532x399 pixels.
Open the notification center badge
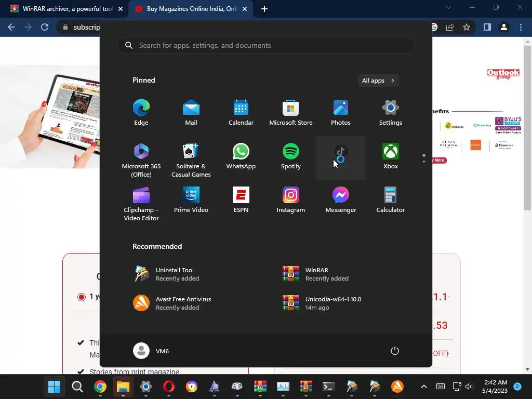(x=517, y=387)
